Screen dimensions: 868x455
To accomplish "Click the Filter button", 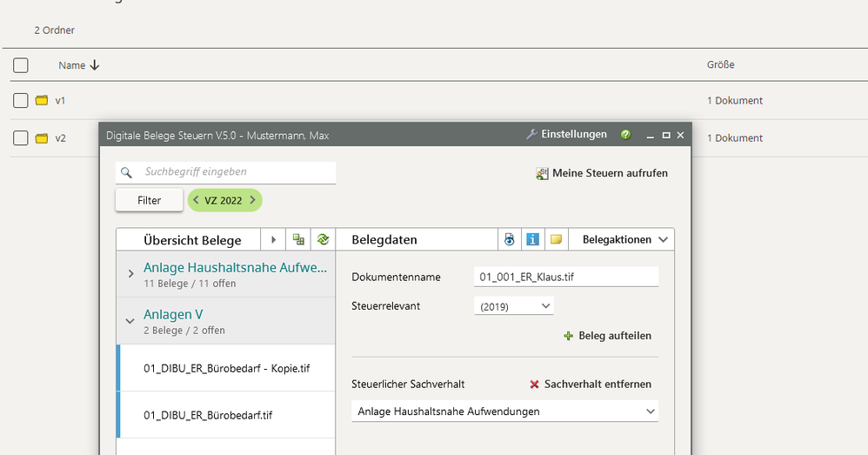I will click(150, 200).
